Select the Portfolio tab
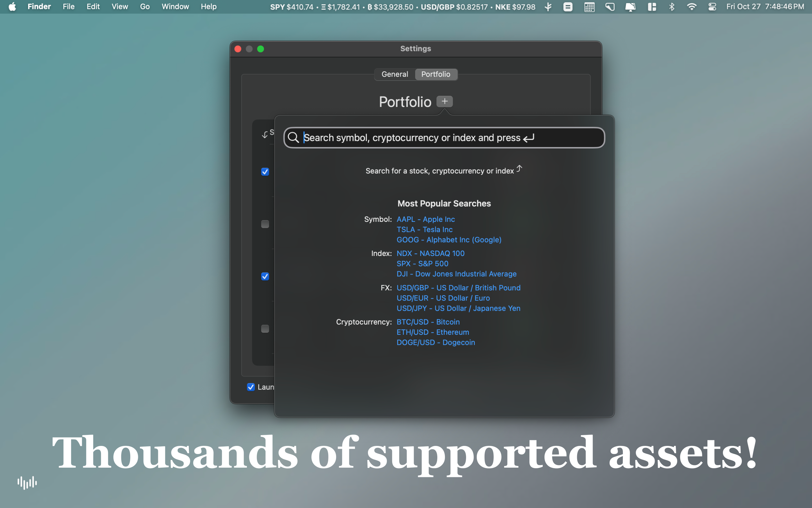 pos(436,74)
